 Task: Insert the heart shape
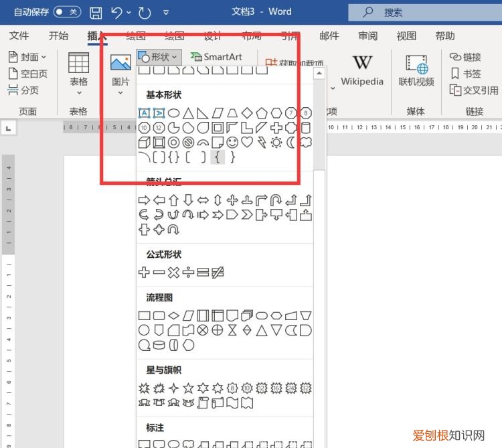pyautogui.click(x=247, y=143)
